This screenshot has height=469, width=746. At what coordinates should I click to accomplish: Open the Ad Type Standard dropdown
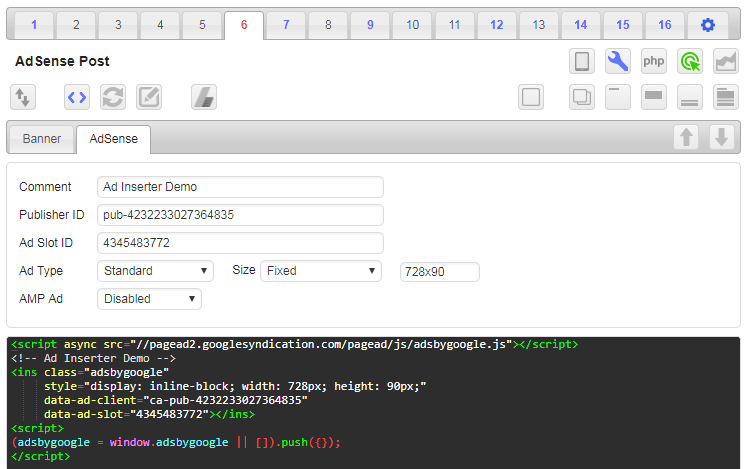(x=155, y=271)
